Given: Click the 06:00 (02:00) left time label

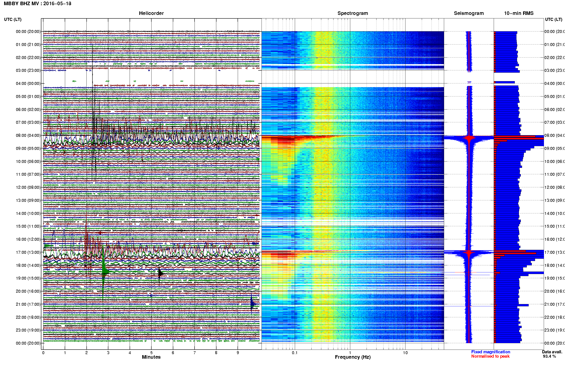Looking at the screenshot, I should (x=28, y=109).
